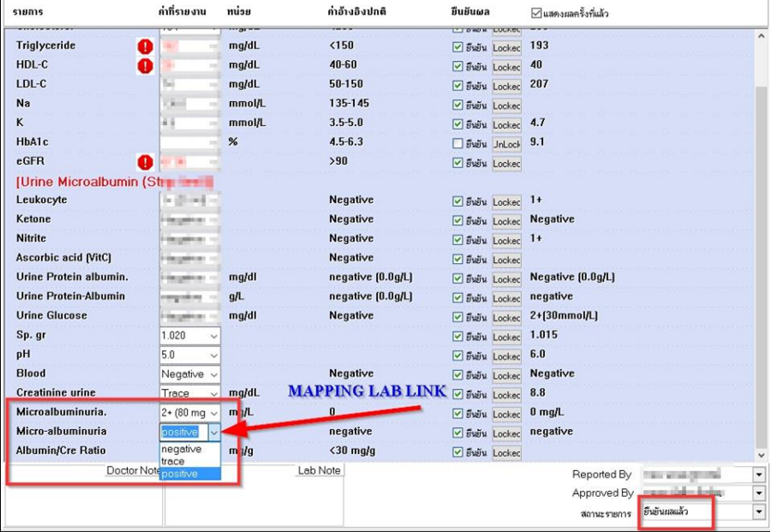The height and width of the screenshot is (532, 772).
Task: Open the Approved By dropdown
Action: click(x=759, y=493)
